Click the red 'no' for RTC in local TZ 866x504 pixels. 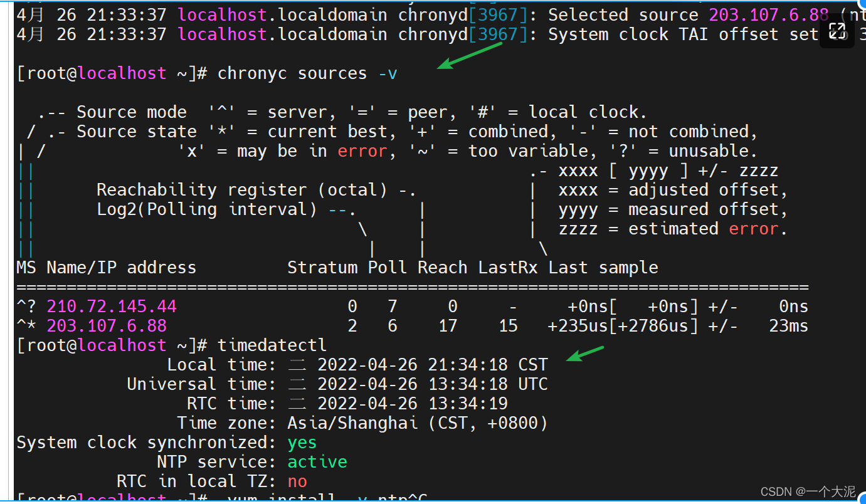297,481
